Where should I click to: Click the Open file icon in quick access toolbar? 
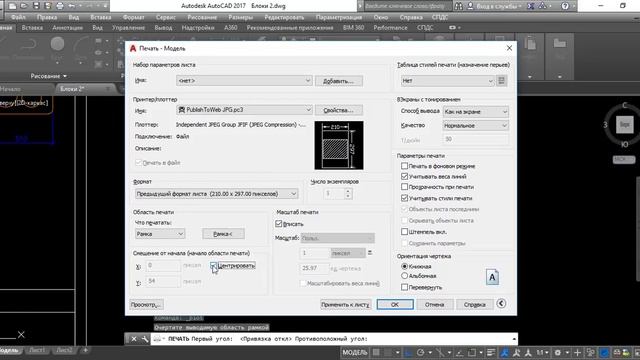pos(24,6)
